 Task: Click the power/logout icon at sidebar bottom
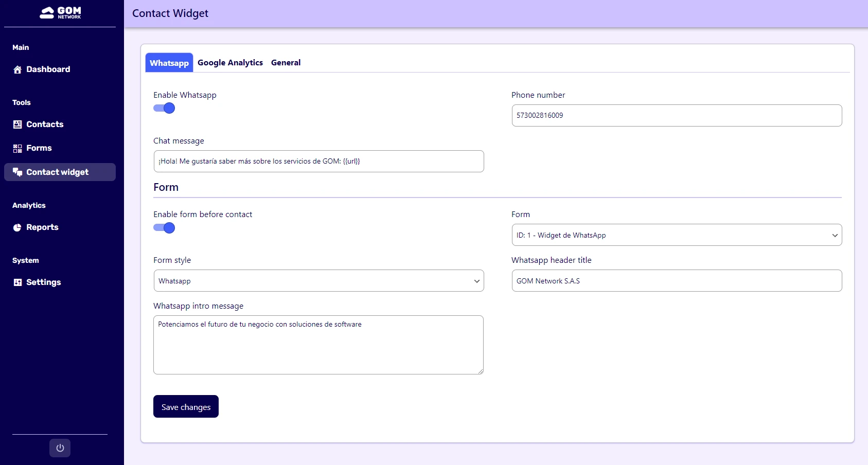(x=60, y=448)
